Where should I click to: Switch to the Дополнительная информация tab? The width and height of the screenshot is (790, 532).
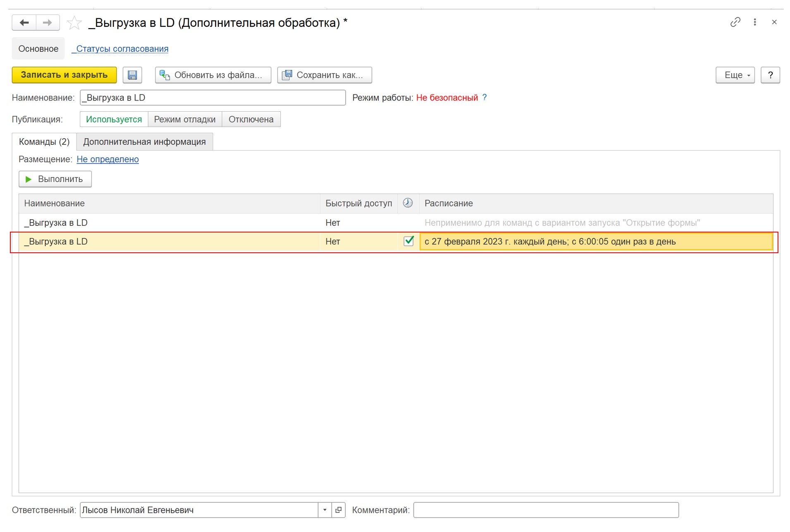click(x=144, y=141)
